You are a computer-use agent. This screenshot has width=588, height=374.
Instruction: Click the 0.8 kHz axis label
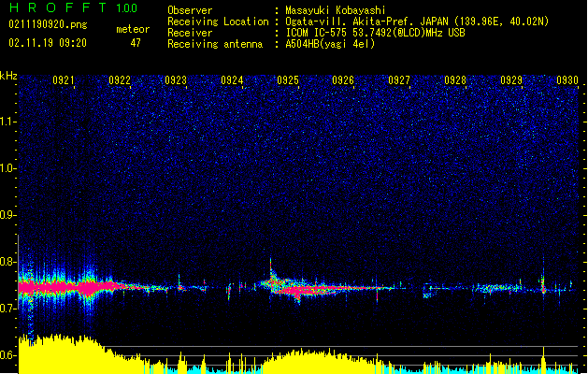(8, 262)
